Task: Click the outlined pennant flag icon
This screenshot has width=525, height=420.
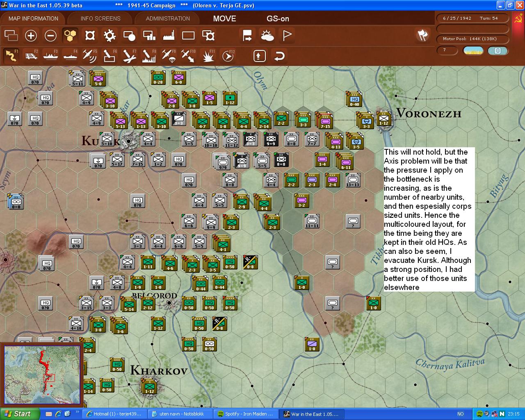Action: point(287,36)
